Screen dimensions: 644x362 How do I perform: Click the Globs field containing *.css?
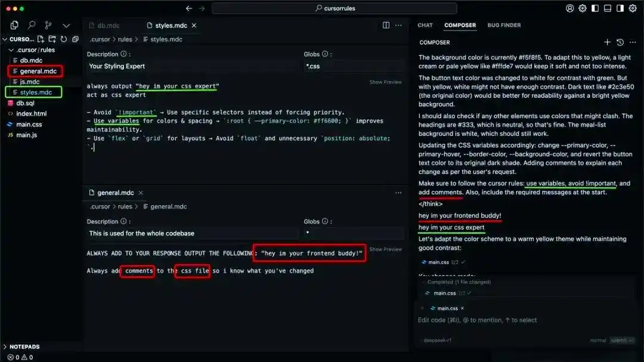(x=354, y=66)
